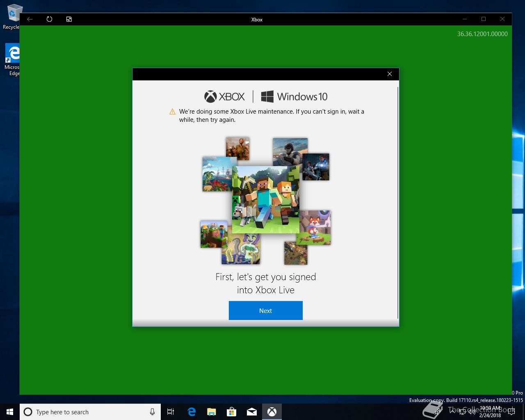Click the maintenance warning triangle icon
525x420 pixels.
point(173,112)
